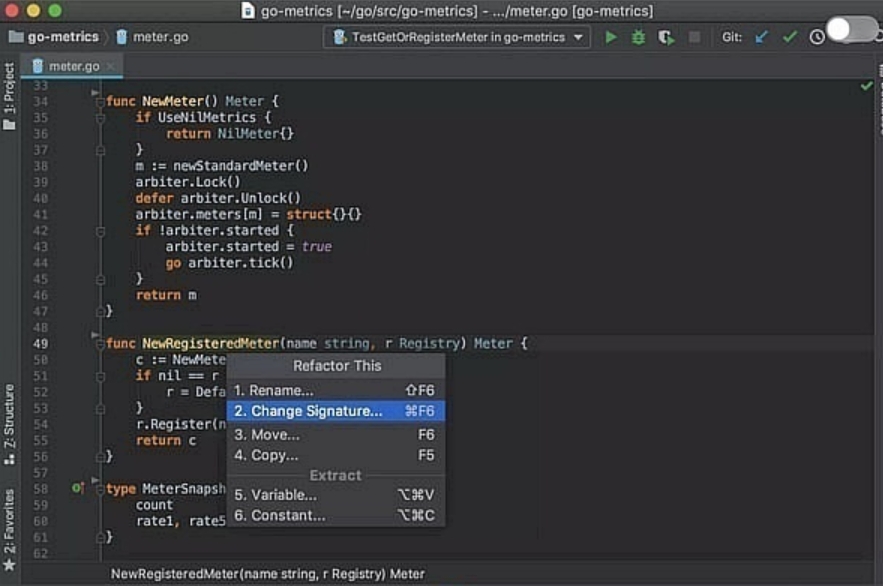883x586 pixels.
Task: Click 'NilMeter{}' in the return statement
Action: pos(256,134)
